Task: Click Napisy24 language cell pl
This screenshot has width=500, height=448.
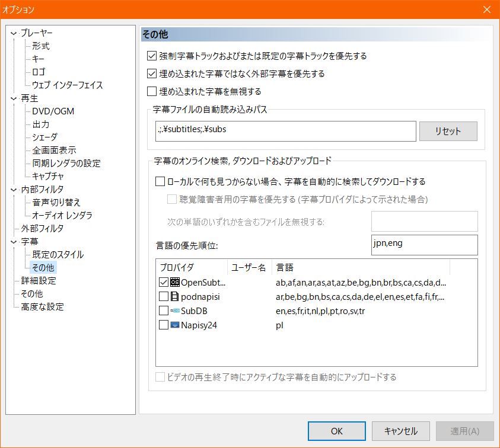Action: point(279,325)
